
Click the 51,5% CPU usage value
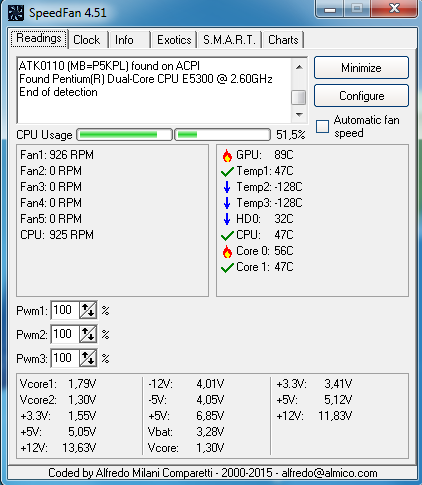[x=291, y=135]
